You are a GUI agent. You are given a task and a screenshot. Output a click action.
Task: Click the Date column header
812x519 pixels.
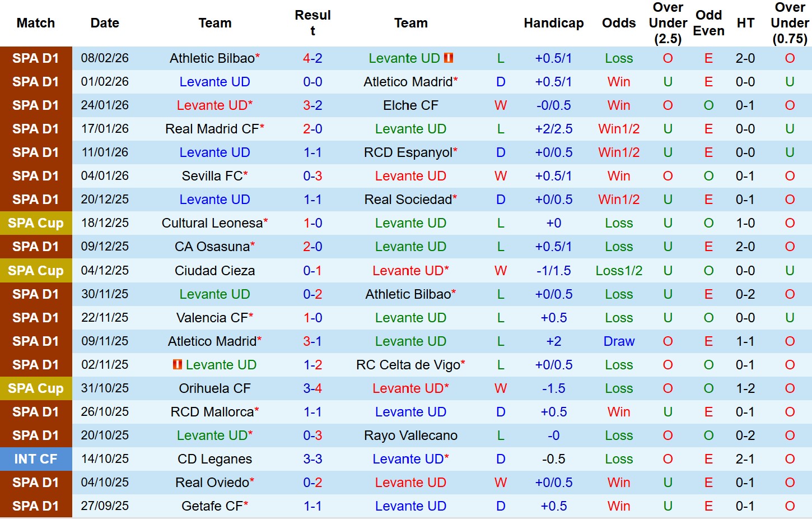pos(105,23)
